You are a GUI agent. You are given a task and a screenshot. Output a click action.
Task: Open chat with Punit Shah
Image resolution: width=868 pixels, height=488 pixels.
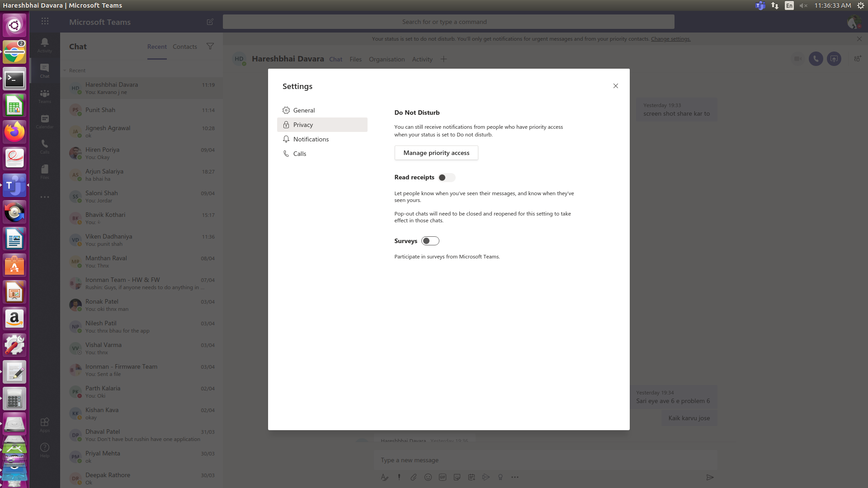142,110
